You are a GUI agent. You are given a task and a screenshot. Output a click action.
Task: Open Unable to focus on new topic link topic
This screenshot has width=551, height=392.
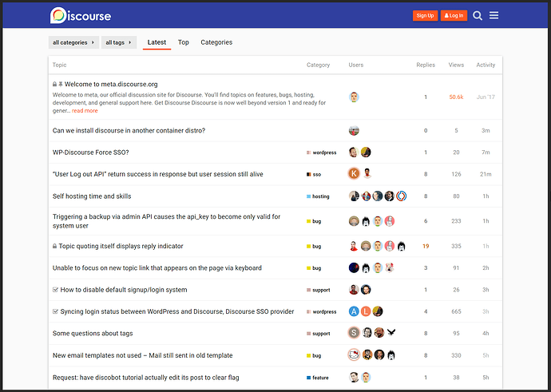click(157, 268)
